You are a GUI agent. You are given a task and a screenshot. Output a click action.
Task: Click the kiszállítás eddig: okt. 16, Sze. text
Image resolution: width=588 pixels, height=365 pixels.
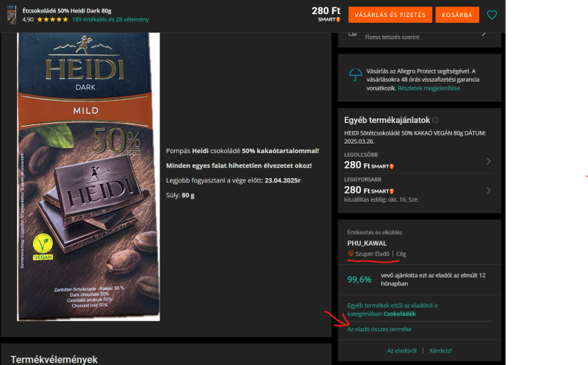pos(381,199)
